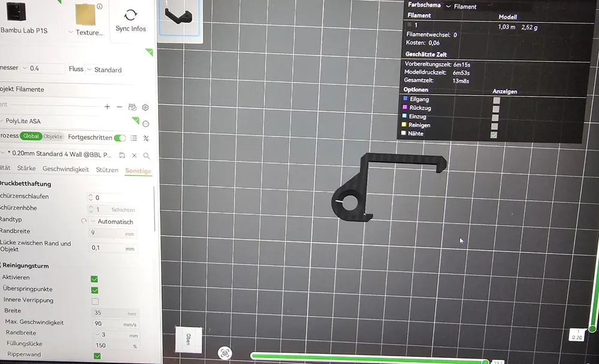Uncheck Überspringpunkte checkbox

(x=95, y=290)
